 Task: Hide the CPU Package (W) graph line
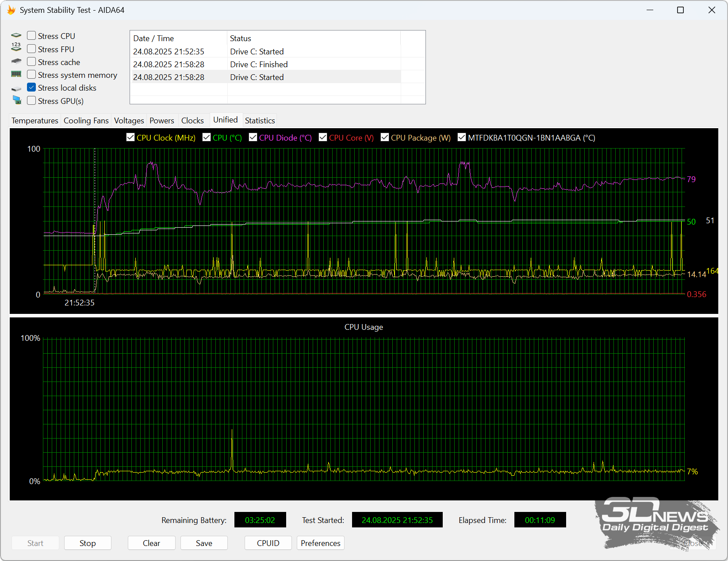point(385,137)
